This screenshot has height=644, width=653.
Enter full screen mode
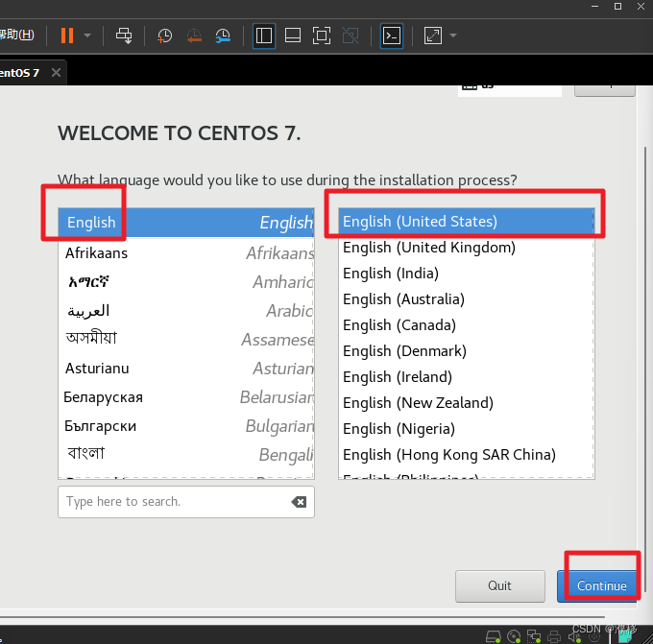(x=322, y=36)
